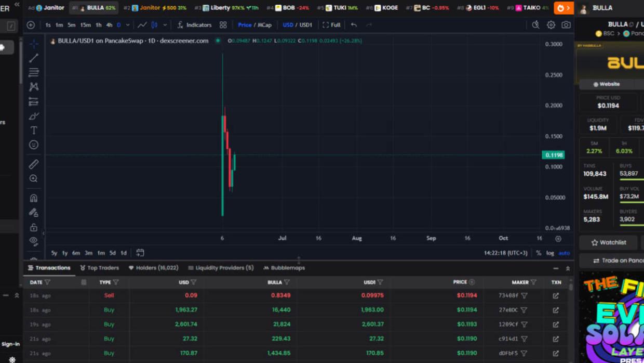644x363 pixels.
Task: Toggle Full screen chart mode
Action: coord(331,24)
